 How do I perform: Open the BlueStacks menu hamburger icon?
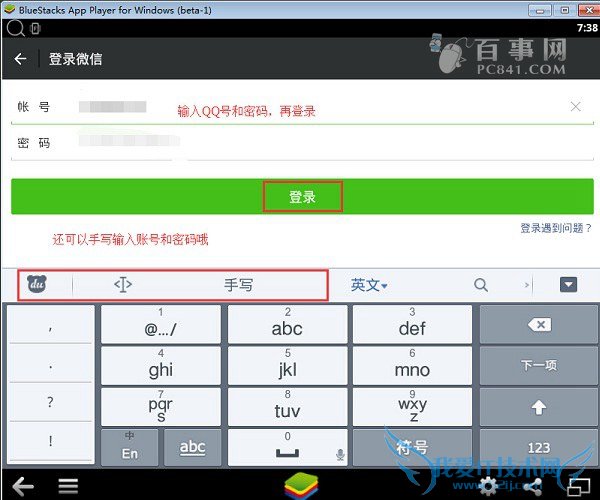[x=68, y=486]
